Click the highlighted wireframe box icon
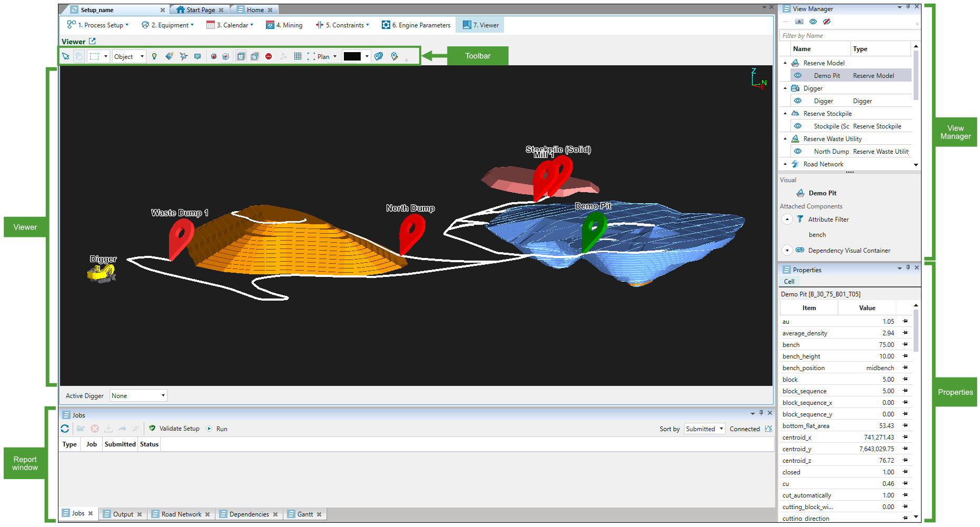 pyautogui.click(x=241, y=56)
